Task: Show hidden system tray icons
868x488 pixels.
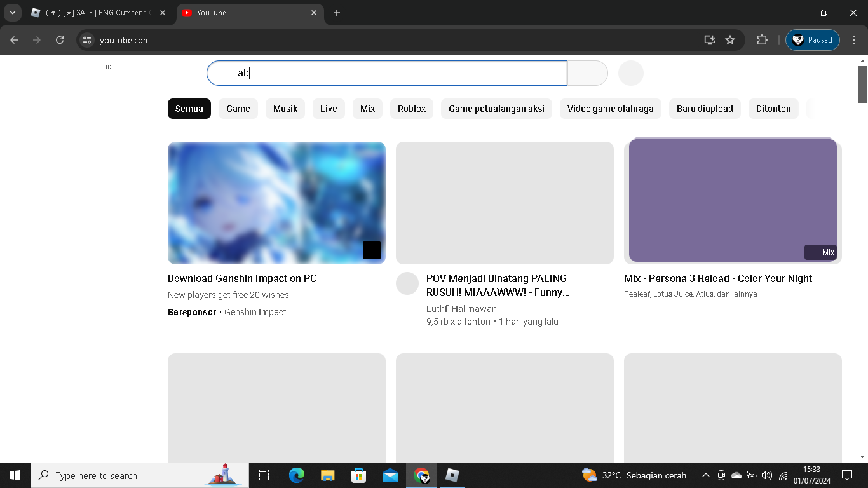Action: pos(706,475)
